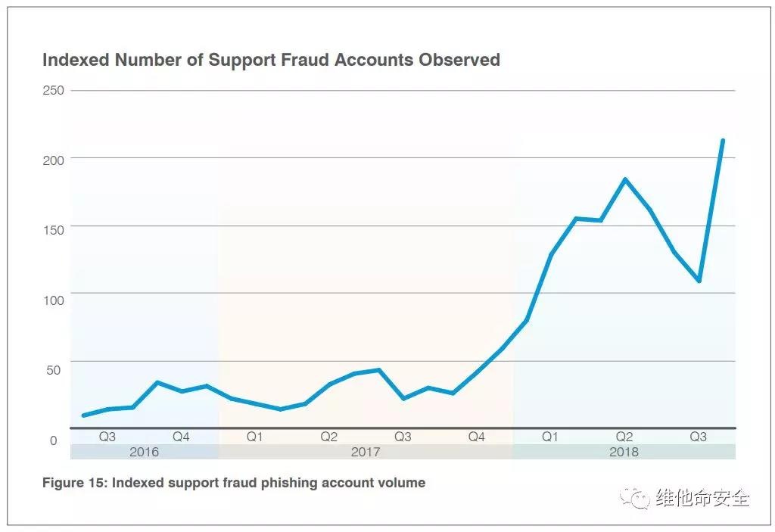Click the Q3 label under 2016

(107, 437)
